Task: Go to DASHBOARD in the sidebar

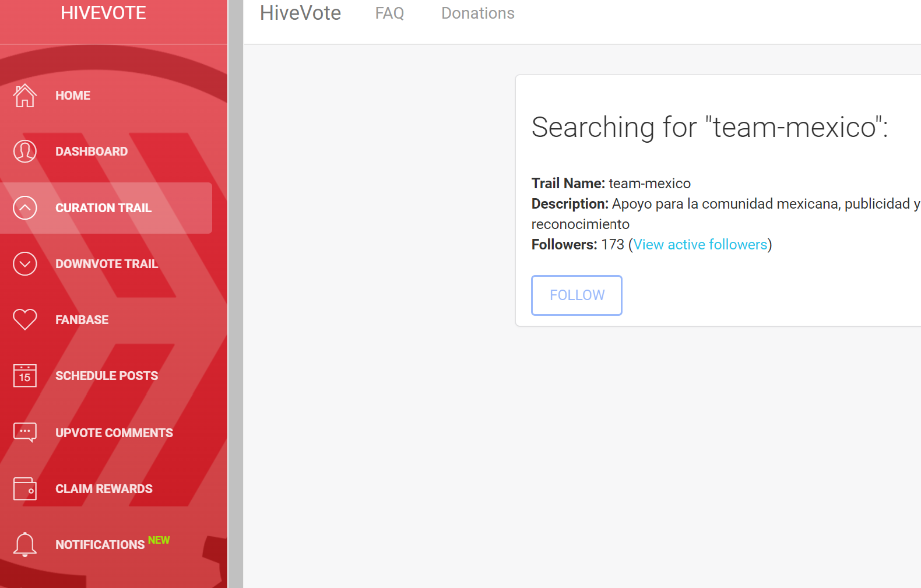Action: point(92,152)
